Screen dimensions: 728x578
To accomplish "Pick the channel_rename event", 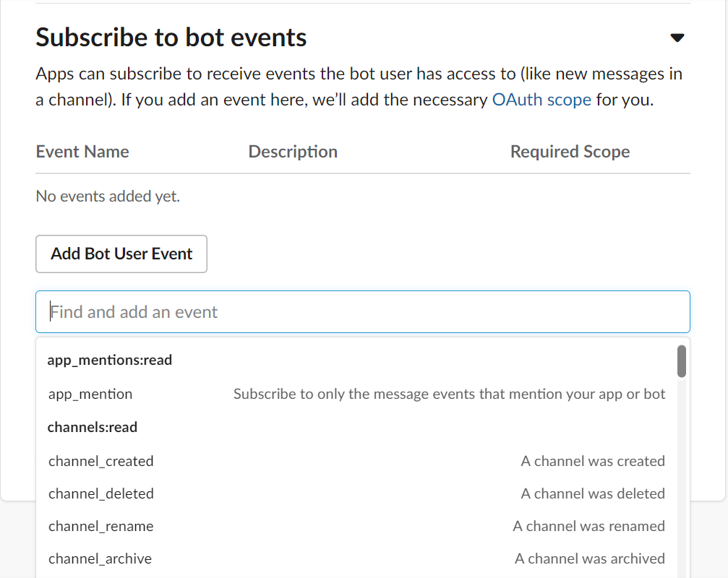I will [356, 526].
